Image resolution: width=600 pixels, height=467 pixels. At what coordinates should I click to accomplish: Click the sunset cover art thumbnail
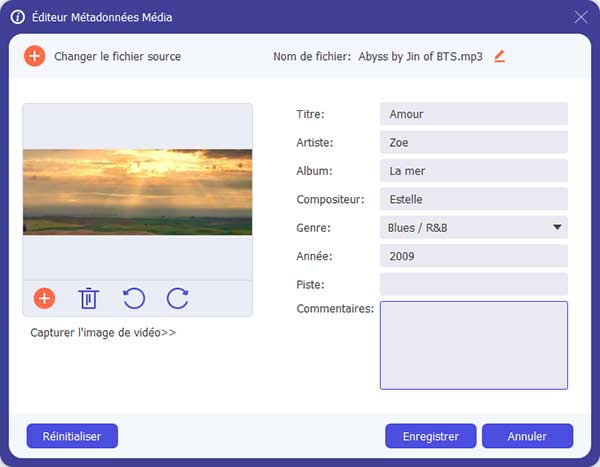[137, 192]
